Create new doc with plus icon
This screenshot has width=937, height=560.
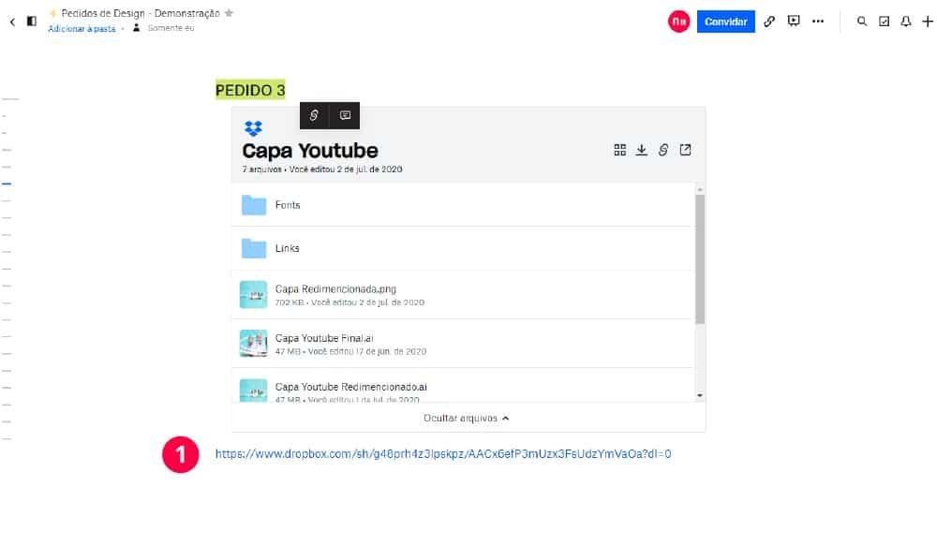927,21
